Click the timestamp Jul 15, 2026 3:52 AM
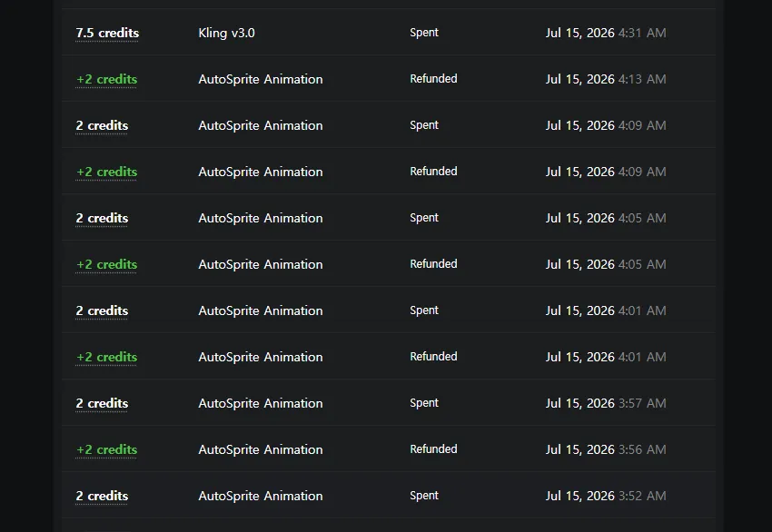The width and height of the screenshot is (772, 532). coord(606,496)
